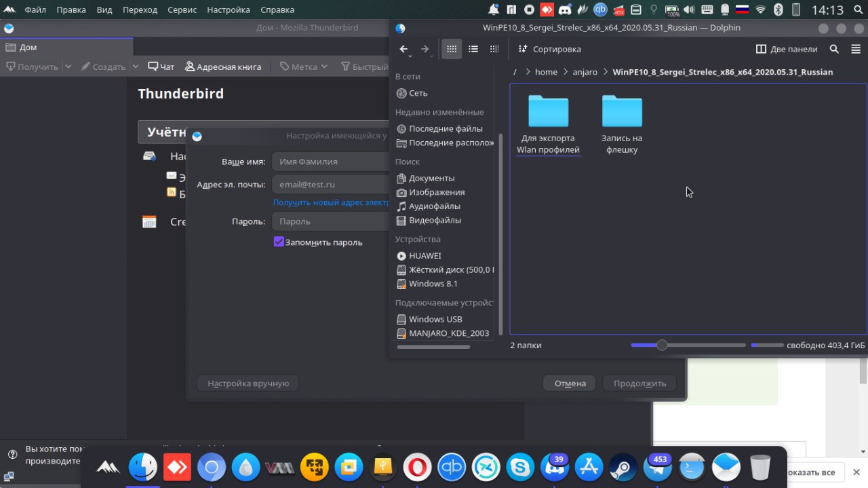Click the Пароль password field
The image size is (868, 488).
pos(330,221)
